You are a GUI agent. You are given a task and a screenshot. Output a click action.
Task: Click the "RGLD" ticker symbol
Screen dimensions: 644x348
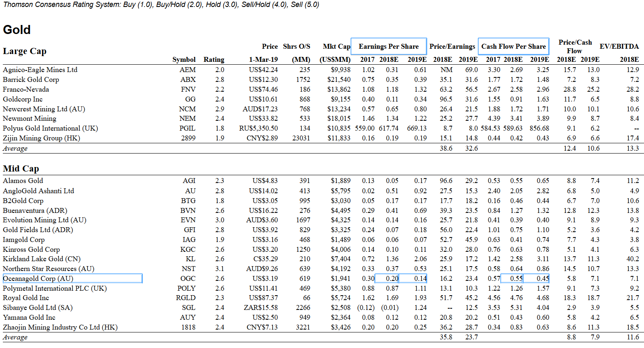pyautogui.click(x=186, y=298)
